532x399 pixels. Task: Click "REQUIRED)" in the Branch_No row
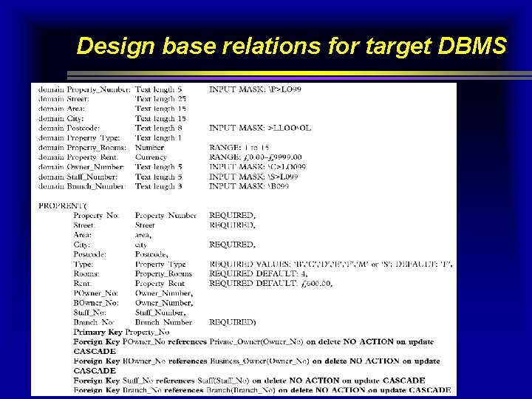233,323
